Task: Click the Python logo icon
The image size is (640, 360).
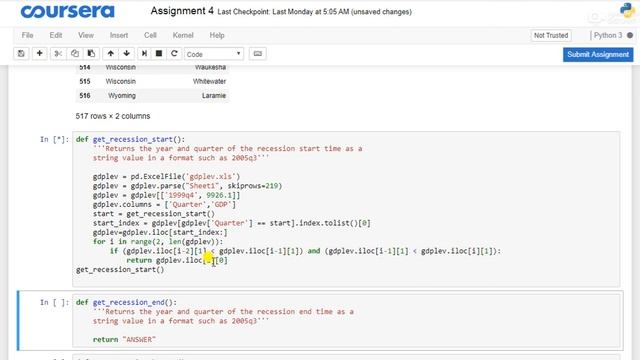Action: pyautogui.click(x=627, y=10)
